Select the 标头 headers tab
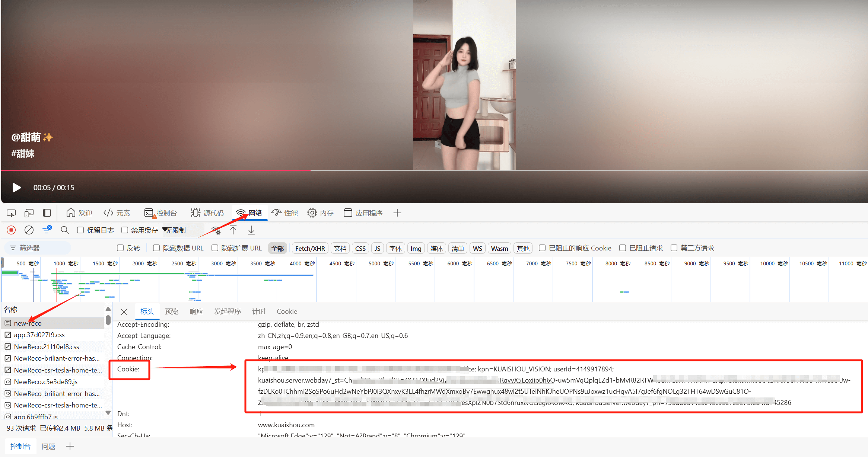 pos(147,311)
